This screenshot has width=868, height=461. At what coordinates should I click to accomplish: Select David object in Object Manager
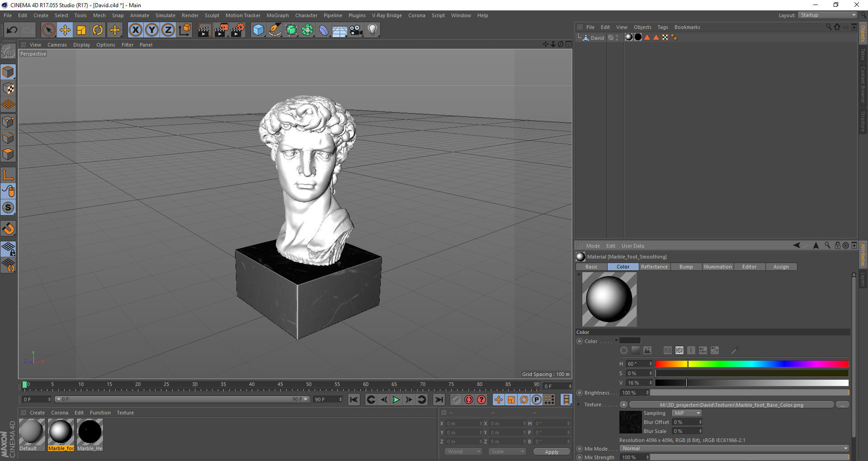[597, 38]
